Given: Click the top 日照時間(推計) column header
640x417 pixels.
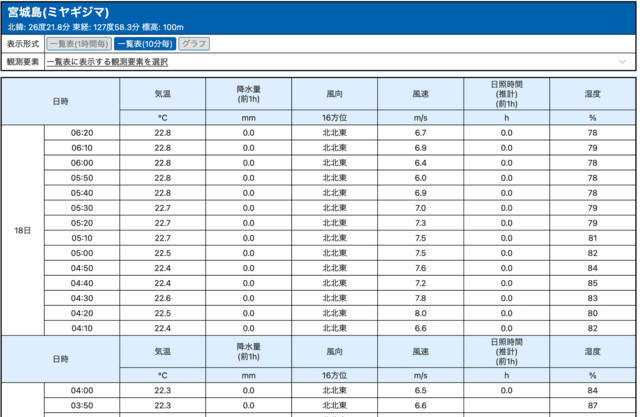Looking at the screenshot, I should [x=507, y=94].
